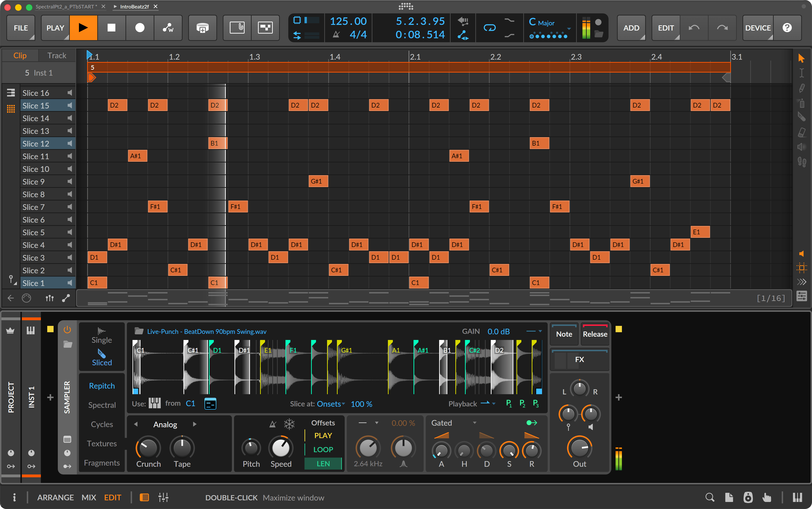This screenshot has width=812, height=509.
Task: Adjust the Out level knob
Action: pyautogui.click(x=580, y=448)
